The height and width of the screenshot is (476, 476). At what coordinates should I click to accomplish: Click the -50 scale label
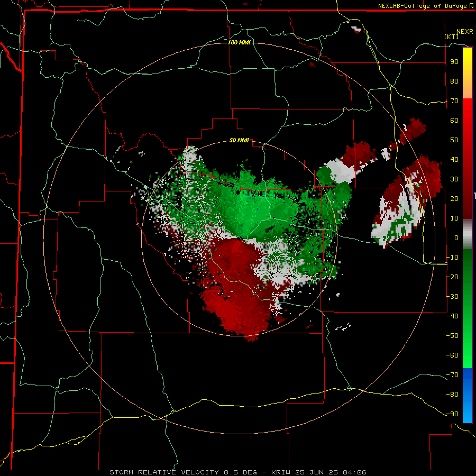click(452, 335)
